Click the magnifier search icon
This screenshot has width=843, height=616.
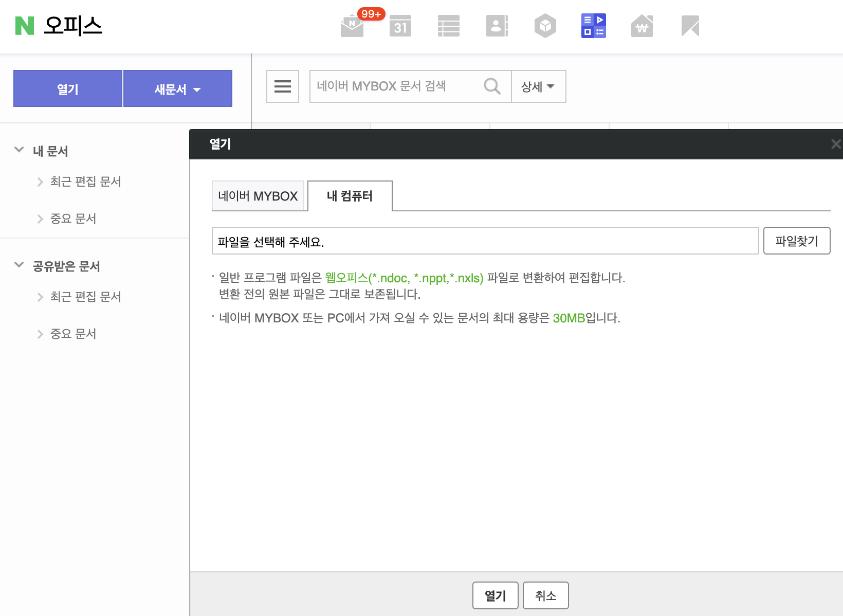[x=492, y=86]
